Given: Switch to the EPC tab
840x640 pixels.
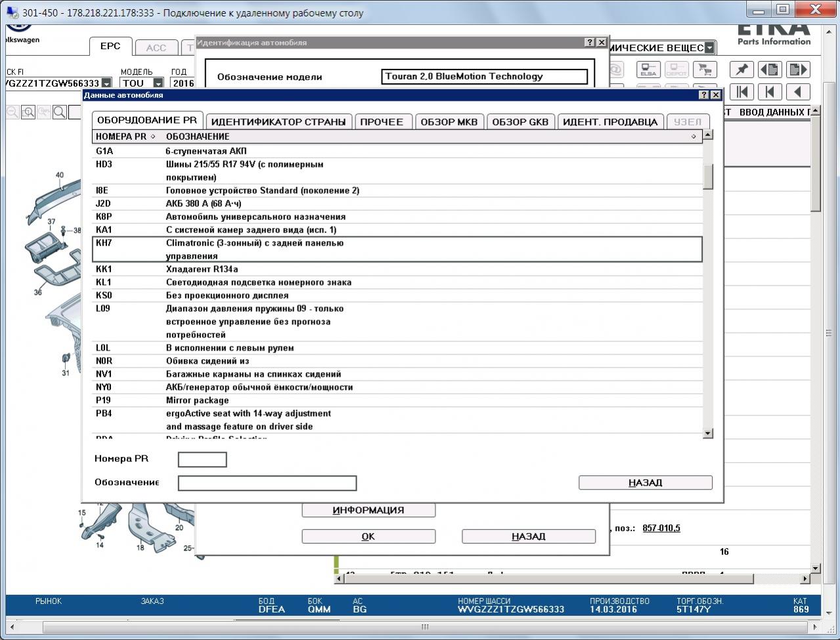Looking at the screenshot, I should coord(110,46).
